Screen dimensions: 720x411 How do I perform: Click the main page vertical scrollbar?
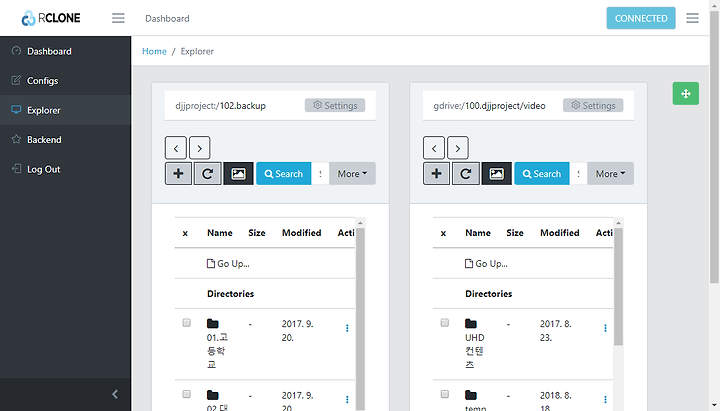(x=714, y=147)
